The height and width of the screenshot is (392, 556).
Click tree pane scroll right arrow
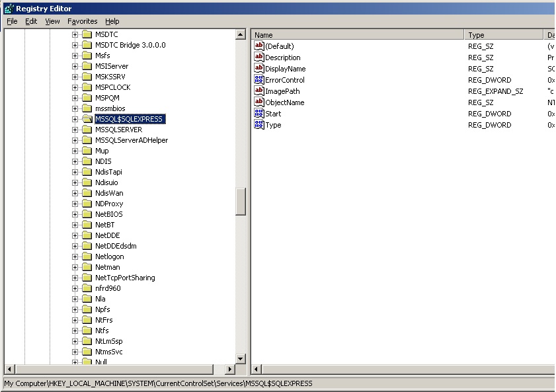pos(230,370)
